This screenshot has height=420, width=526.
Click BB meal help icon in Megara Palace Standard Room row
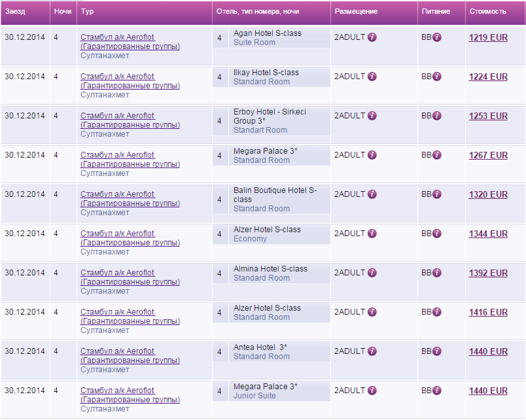point(436,155)
